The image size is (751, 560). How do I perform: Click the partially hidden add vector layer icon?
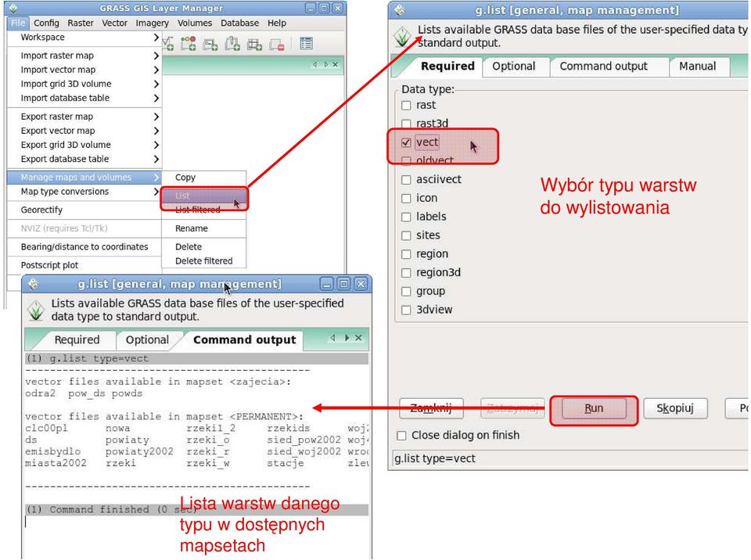tap(168, 44)
